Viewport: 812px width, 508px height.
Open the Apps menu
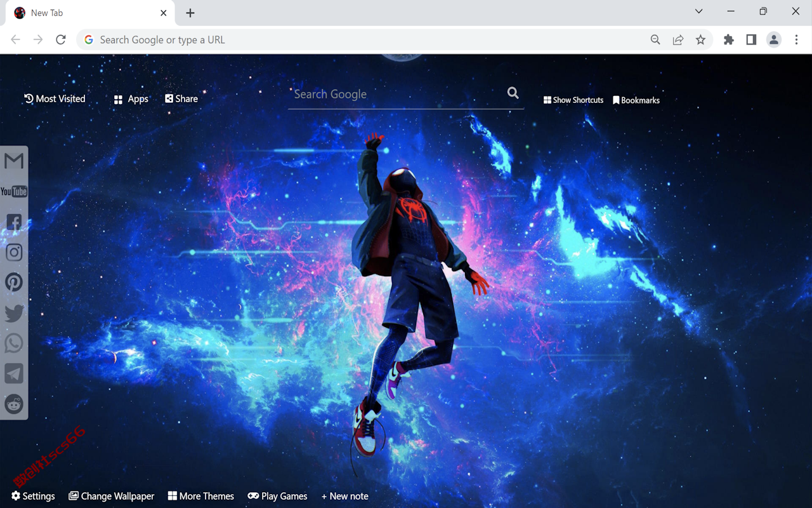pos(131,99)
